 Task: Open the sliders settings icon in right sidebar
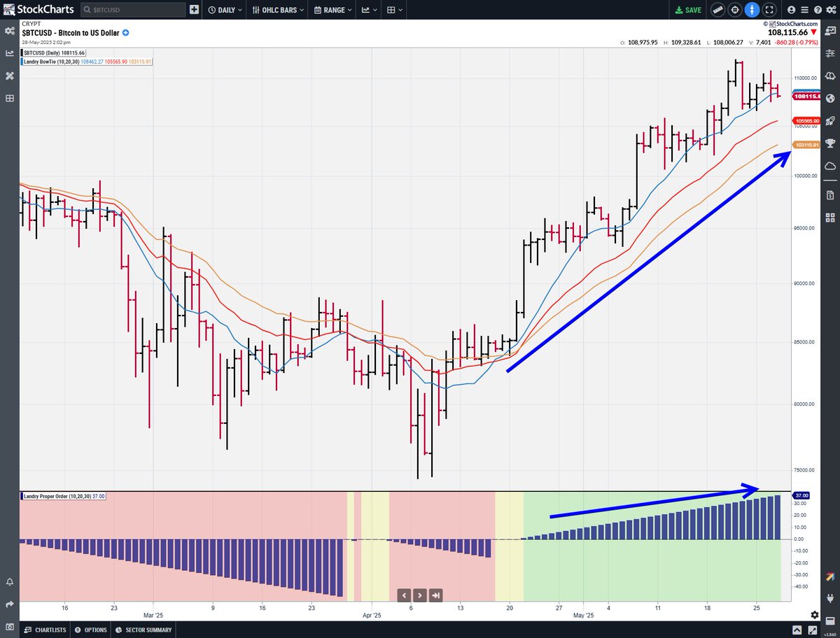830,53
